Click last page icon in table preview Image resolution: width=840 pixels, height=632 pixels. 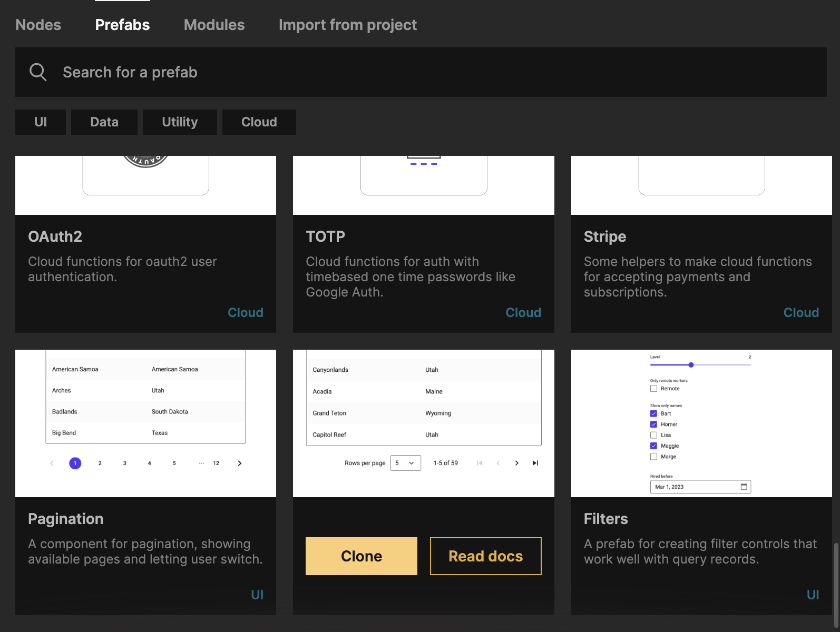click(x=535, y=463)
